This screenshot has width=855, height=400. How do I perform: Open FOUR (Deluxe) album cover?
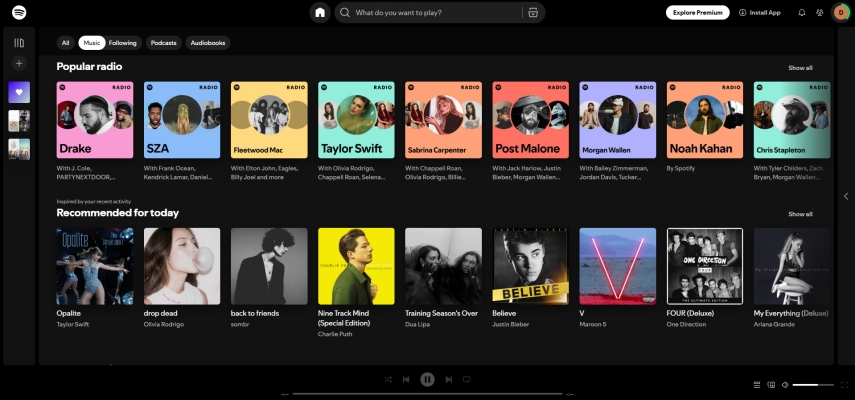705,266
